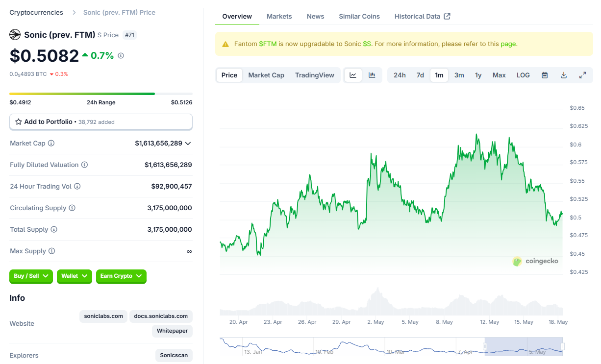601x364 pixels.
Task: Go to the Cryptocurrencies breadcrumb link
Action: (36, 12)
